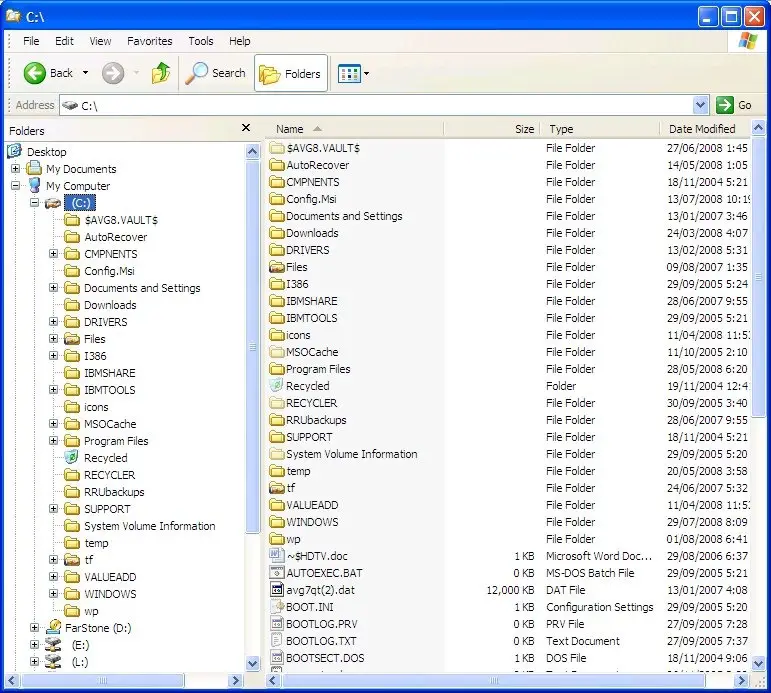Screen dimensions: 771x693
Task: Open the File menu
Action: pyautogui.click(x=31, y=41)
